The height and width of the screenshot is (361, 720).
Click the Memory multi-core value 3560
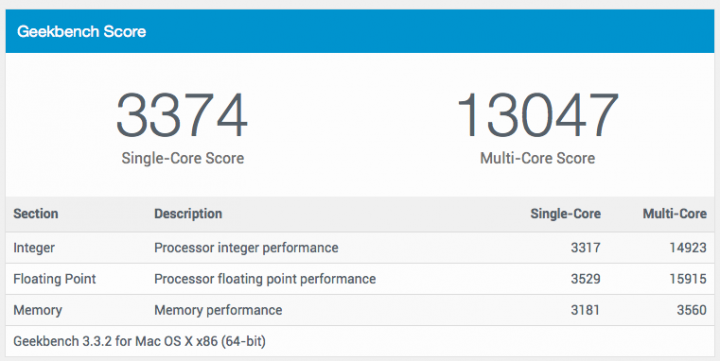click(692, 310)
